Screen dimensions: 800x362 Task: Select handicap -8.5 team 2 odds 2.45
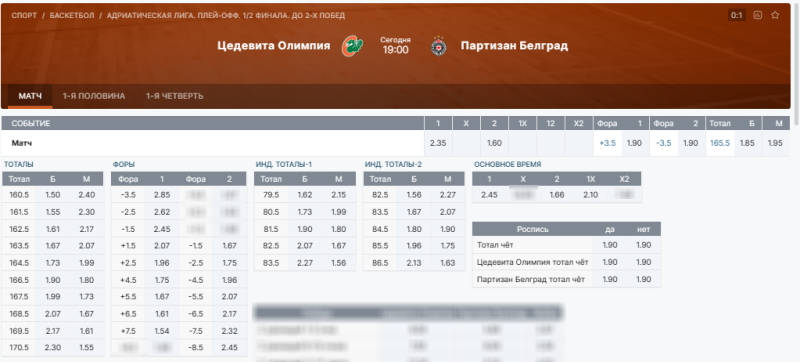coord(230,348)
